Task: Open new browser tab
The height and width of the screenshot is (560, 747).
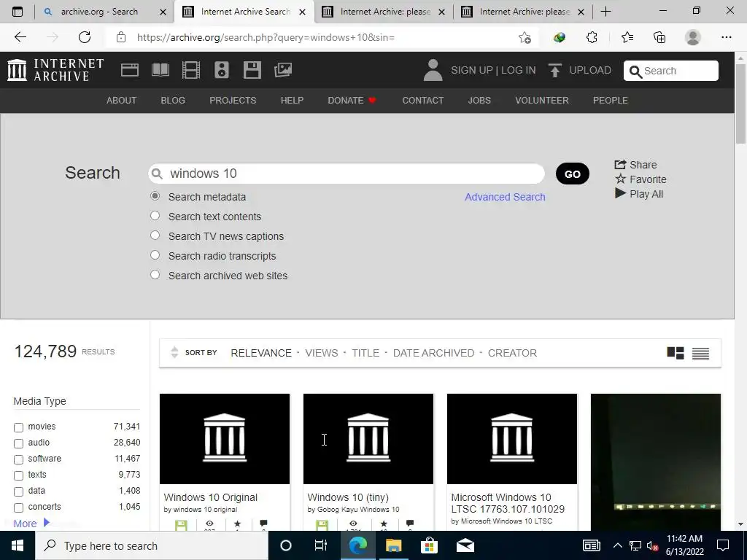Action: click(x=605, y=12)
